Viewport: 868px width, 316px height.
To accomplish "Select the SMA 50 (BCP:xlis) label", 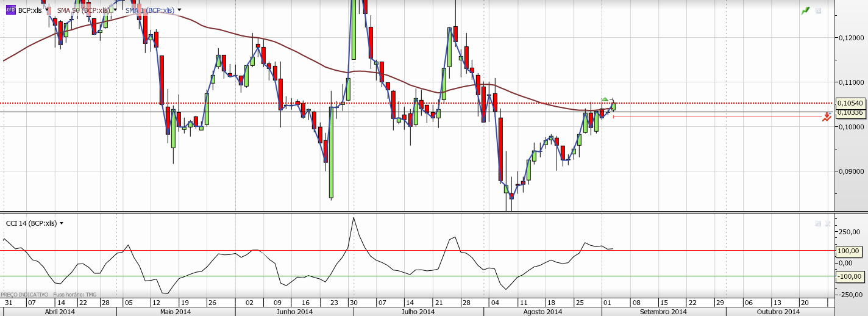I will pos(84,10).
